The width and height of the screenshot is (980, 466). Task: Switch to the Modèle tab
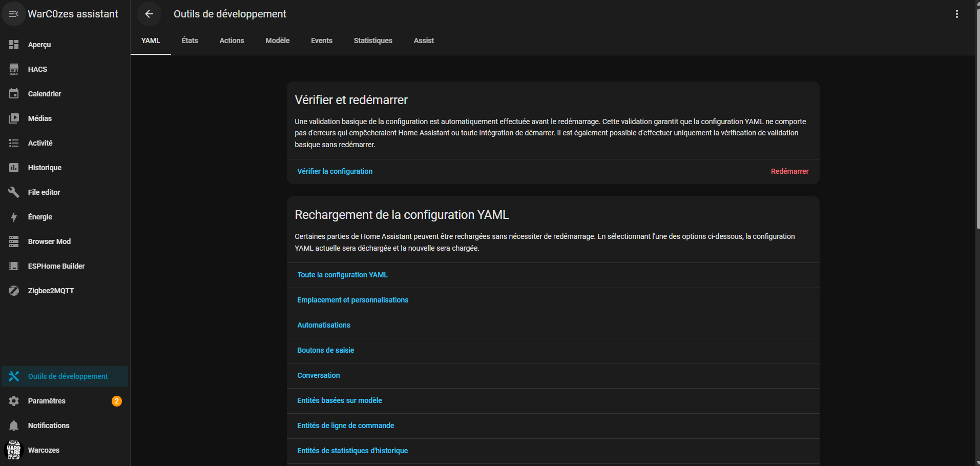pyautogui.click(x=277, y=40)
